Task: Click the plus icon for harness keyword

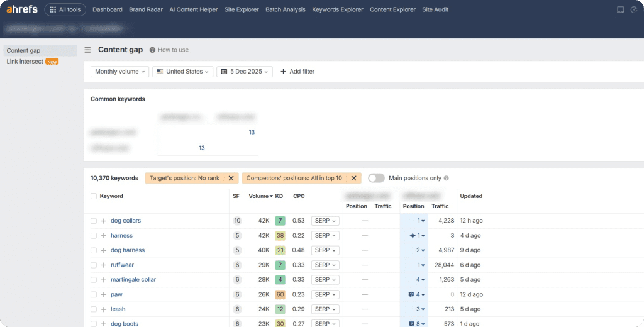Action: pyautogui.click(x=104, y=236)
